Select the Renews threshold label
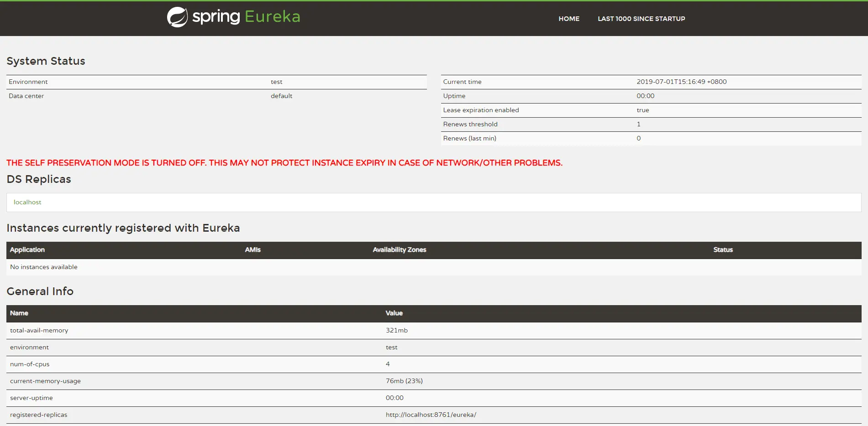This screenshot has width=868, height=426. pyautogui.click(x=470, y=124)
